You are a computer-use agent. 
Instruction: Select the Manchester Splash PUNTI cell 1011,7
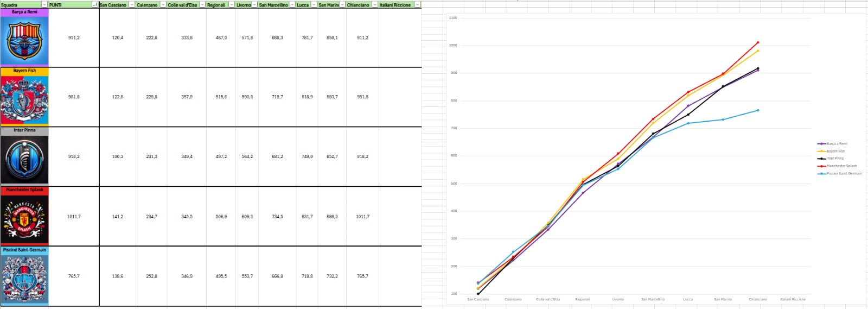74,217
